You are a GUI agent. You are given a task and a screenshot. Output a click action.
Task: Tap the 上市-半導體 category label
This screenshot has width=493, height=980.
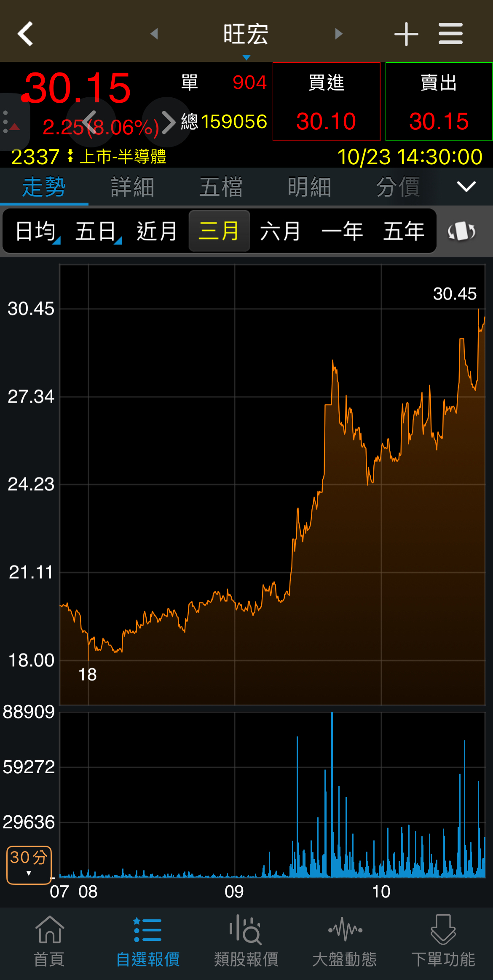coord(123,157)
